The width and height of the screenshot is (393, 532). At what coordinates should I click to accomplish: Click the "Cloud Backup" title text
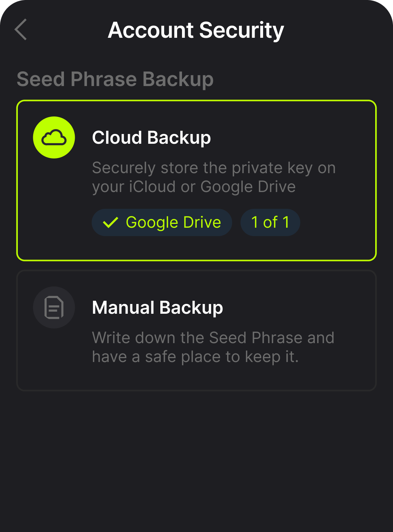[151, 137]
